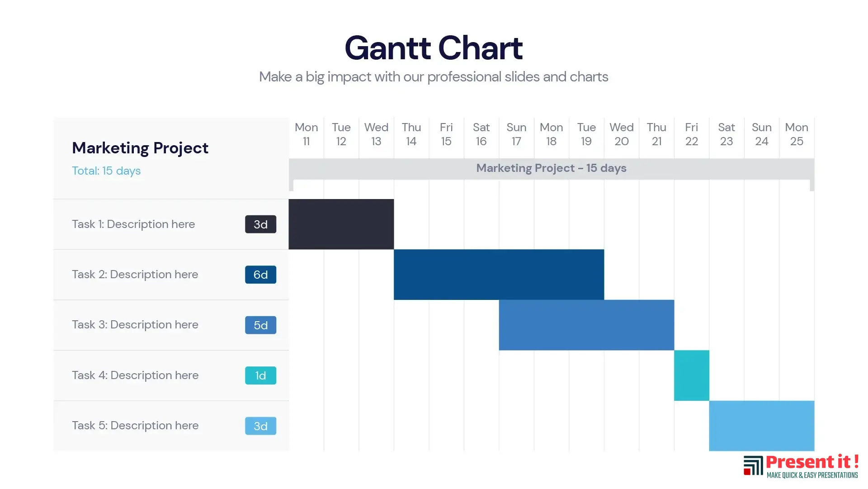This screenshot has height=489, width=868.
Task: Click the Total: 15 days label
Action: pos(106,171)
